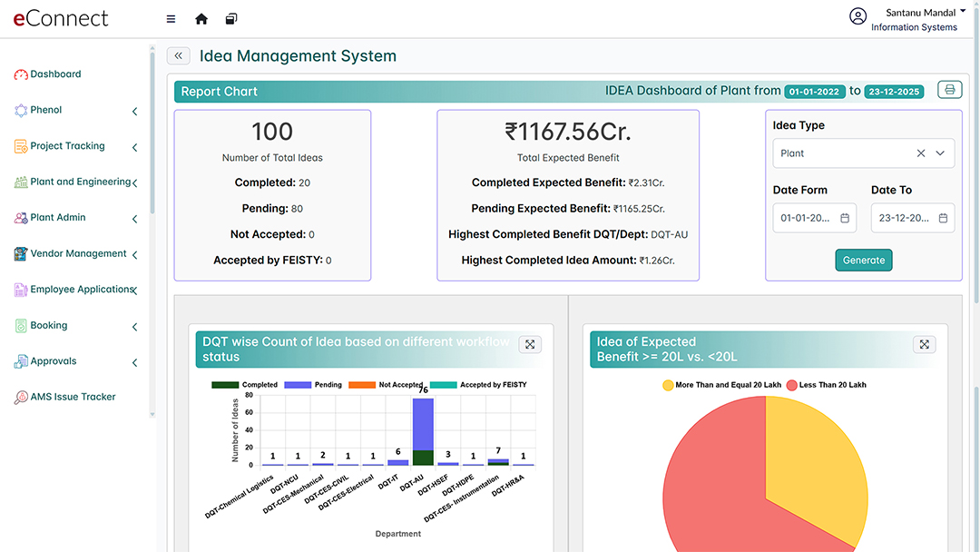This screenshot has width=980, height=552.
Task: Open the Date To calendar icon
Action: tap(943, 218)
